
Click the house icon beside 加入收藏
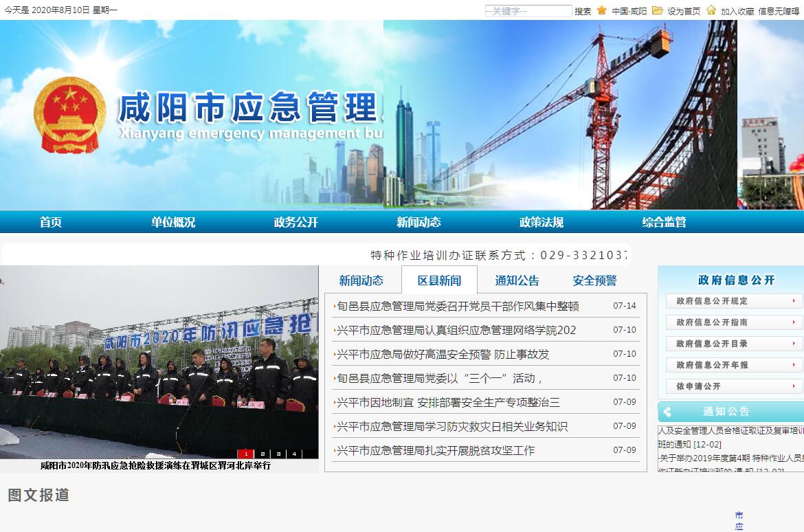click(711, 10)
